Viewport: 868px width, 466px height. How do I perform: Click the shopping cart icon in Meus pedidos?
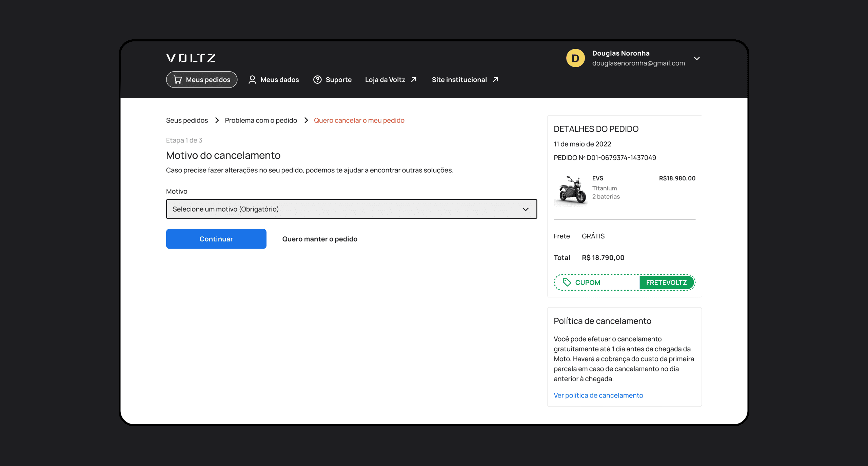click(178, 79)
